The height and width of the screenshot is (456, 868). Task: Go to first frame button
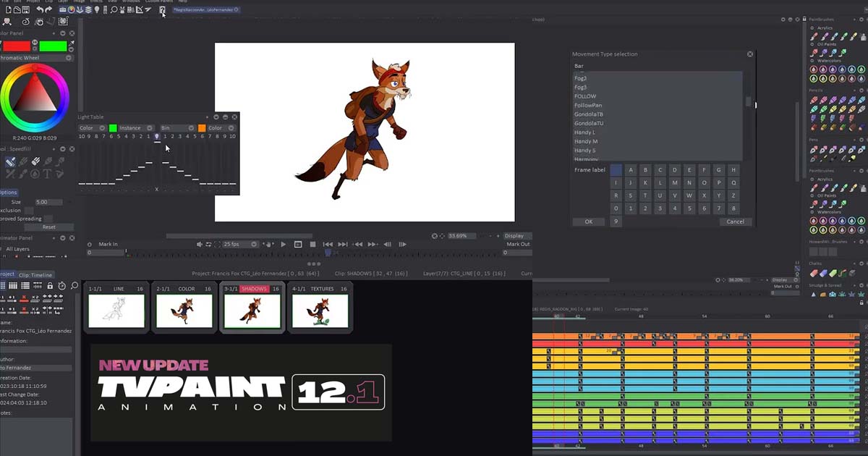tap(328, 244)
